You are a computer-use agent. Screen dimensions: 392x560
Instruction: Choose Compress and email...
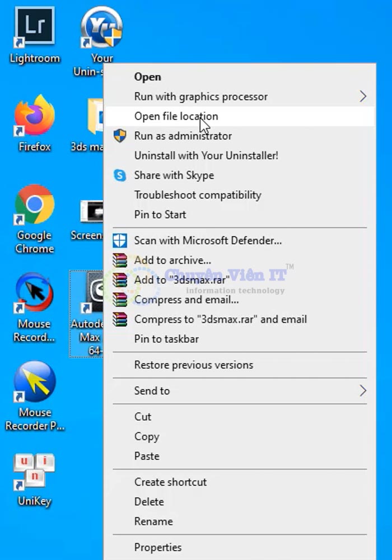tap(240, 299)
